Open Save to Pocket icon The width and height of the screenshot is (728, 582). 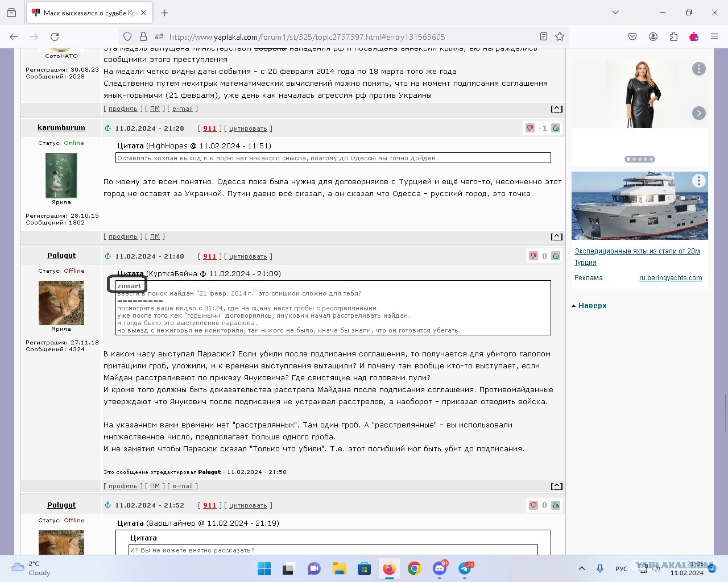click(x=632, y=36)
